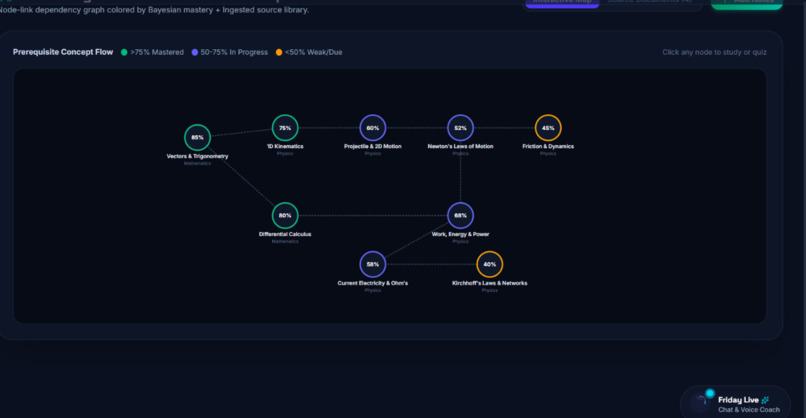
Task: Click the 'Newton's Laws of Motion' label
Action: click(460, 147)
